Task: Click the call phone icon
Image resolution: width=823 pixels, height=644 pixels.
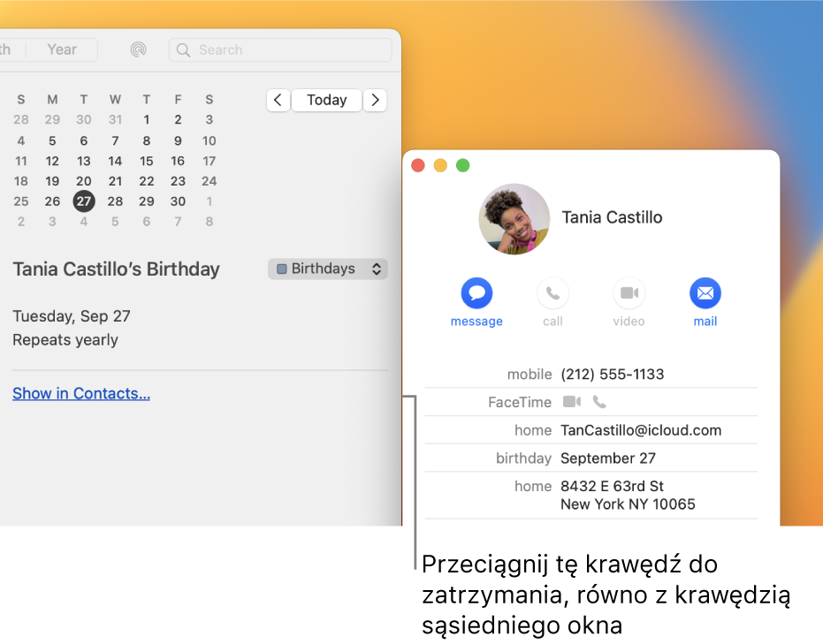Action: (552, 292)
